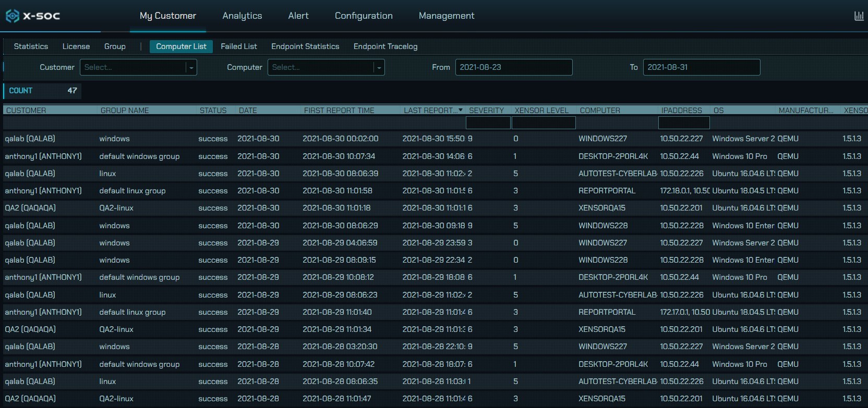Screen dimensions: 868x408
Task: Open the Alert menu
Action: (x=298, y=16)
